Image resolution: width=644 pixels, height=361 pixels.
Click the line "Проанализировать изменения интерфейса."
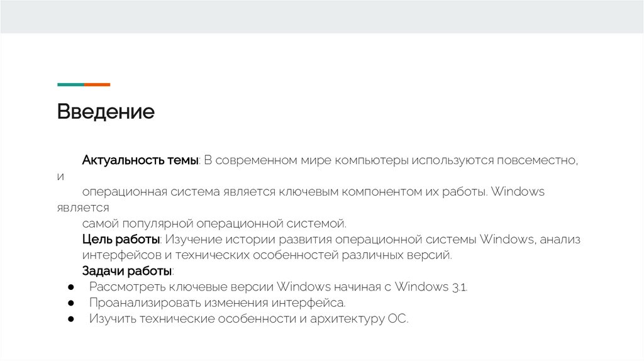[x=218, y=303]
